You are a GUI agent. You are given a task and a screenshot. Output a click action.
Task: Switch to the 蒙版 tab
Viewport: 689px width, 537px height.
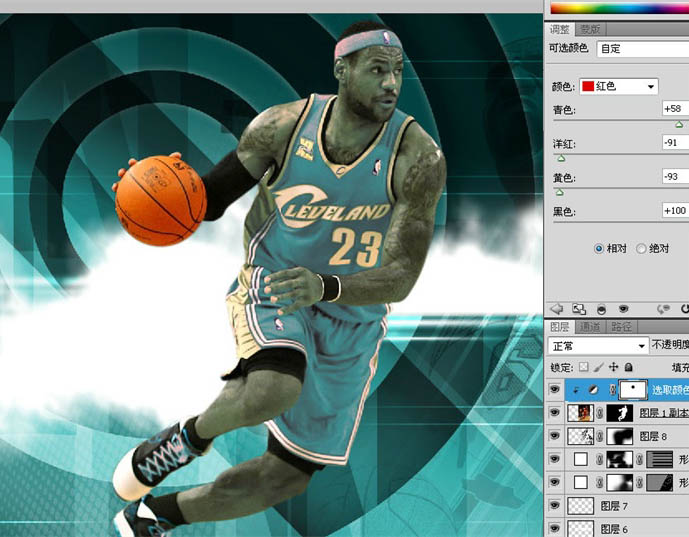pyautogui.click(x=591, y=29)
